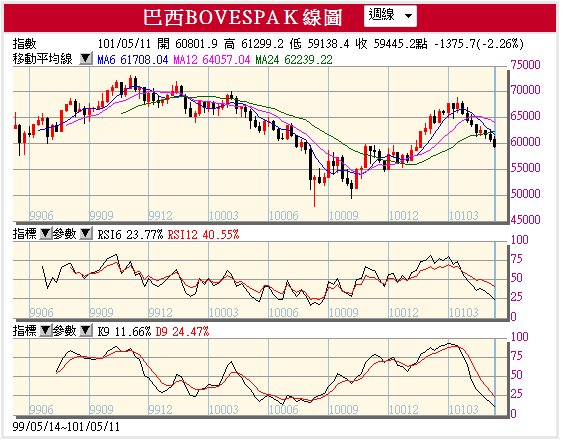This screenshot has height=443, width=561.
Task: Click the 9912 label on RSI chart
Action: coord(160,312)
